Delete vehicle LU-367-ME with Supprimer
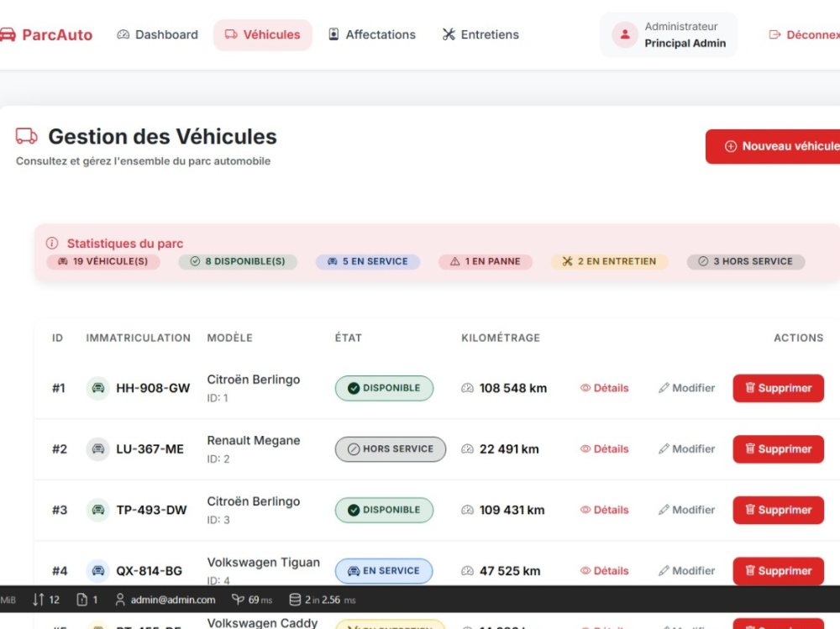 click(x=779, y=449)
